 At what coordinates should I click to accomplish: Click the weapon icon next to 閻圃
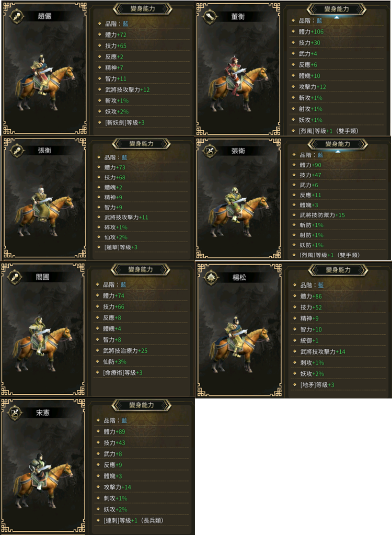pyautogui.click(x=15, y=277)
